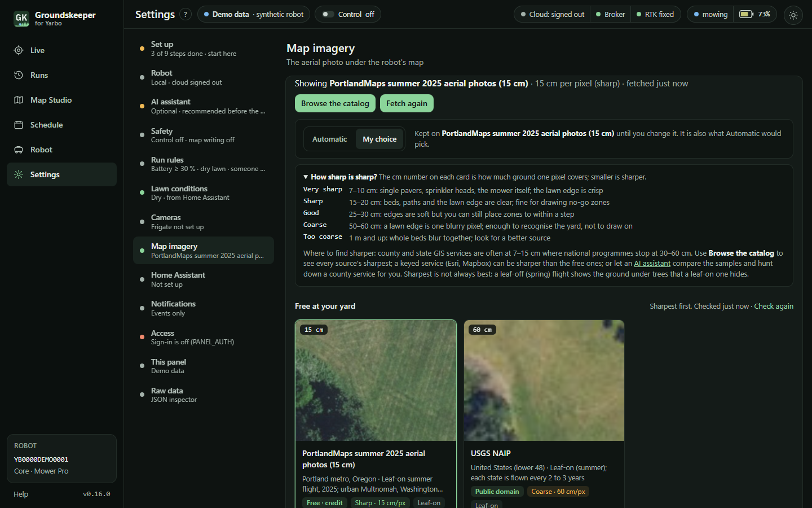Open AI assistant settings section
812x508 pixels.
(x=203, y=106)
